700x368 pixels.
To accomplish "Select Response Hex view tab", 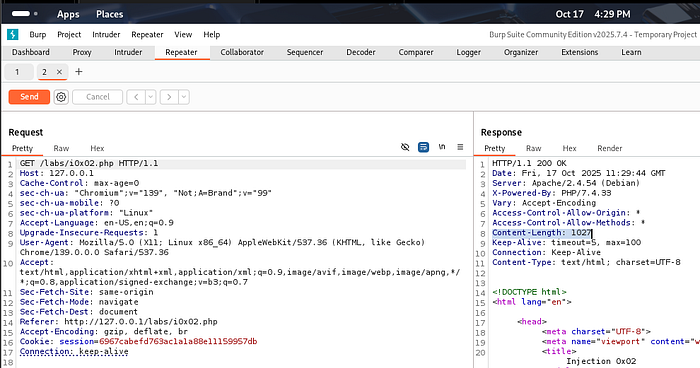I will pyautogui.click(x=569, y=148).
